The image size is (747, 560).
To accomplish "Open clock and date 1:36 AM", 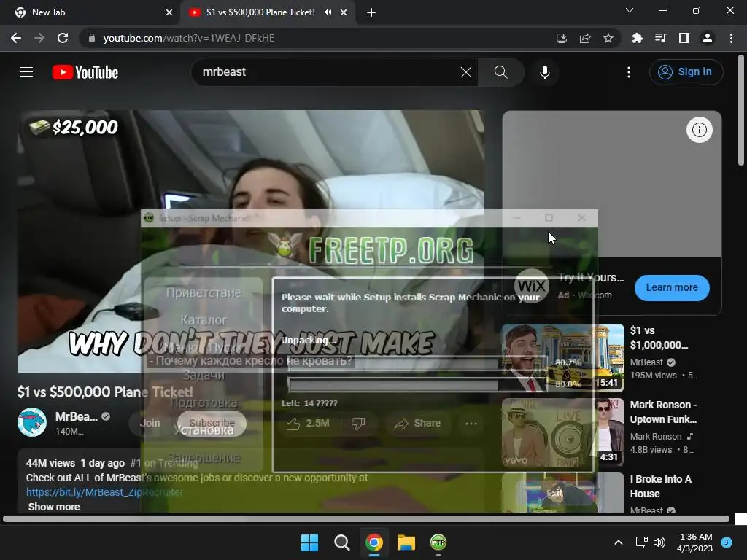I will click(695, 542).
